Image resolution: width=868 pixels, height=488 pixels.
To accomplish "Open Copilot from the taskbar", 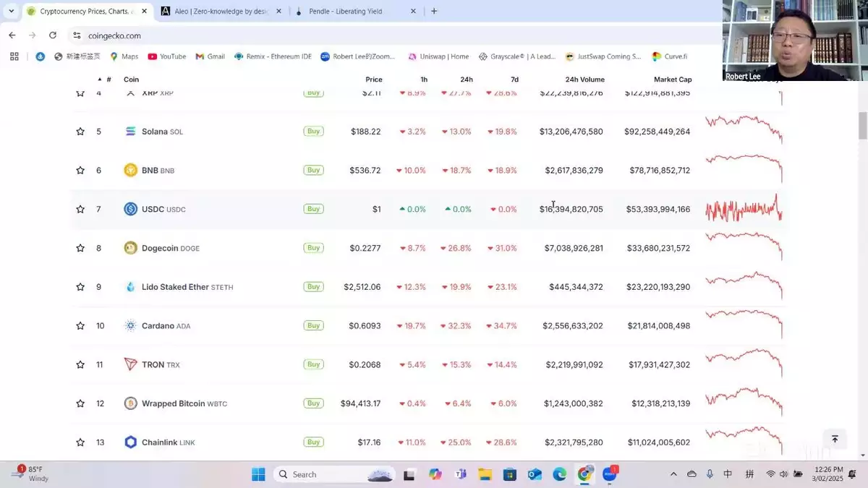I will (x=435, y=474).
